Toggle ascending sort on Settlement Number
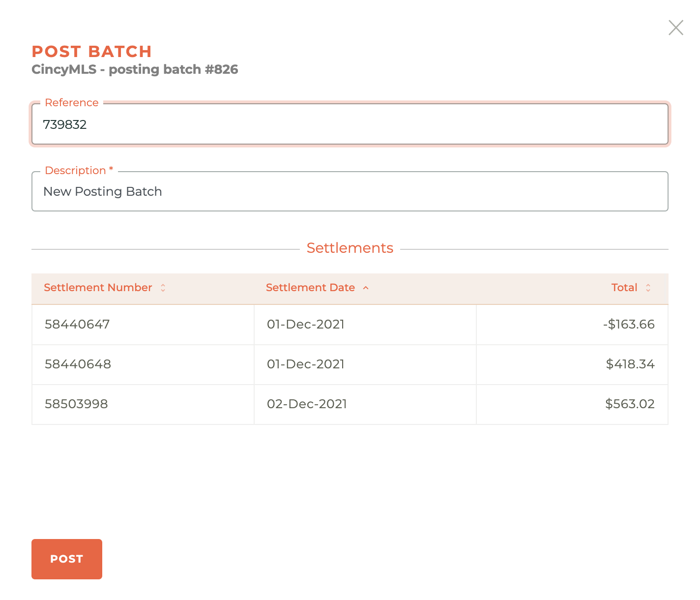 coord(162,288)
